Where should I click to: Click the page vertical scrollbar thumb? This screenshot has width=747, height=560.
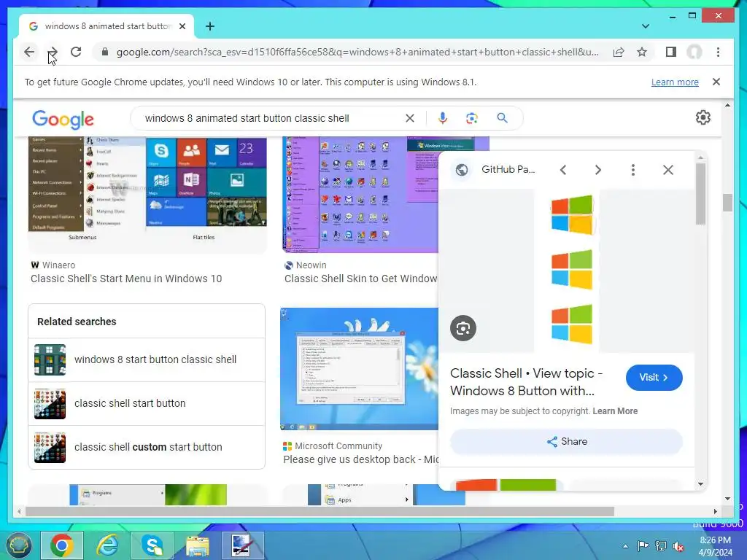pyautogui.click(x=727, y=203)
